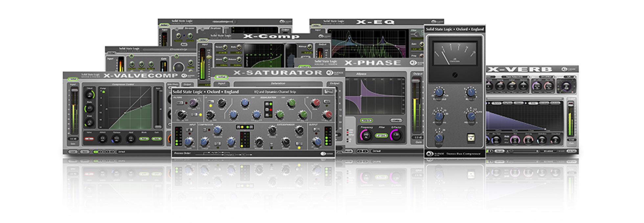The height and width of the screenshot is (223, 644).
Task: Toggle the X-Saturator green In/Out bypass button
Action: [x=221, y=78]
